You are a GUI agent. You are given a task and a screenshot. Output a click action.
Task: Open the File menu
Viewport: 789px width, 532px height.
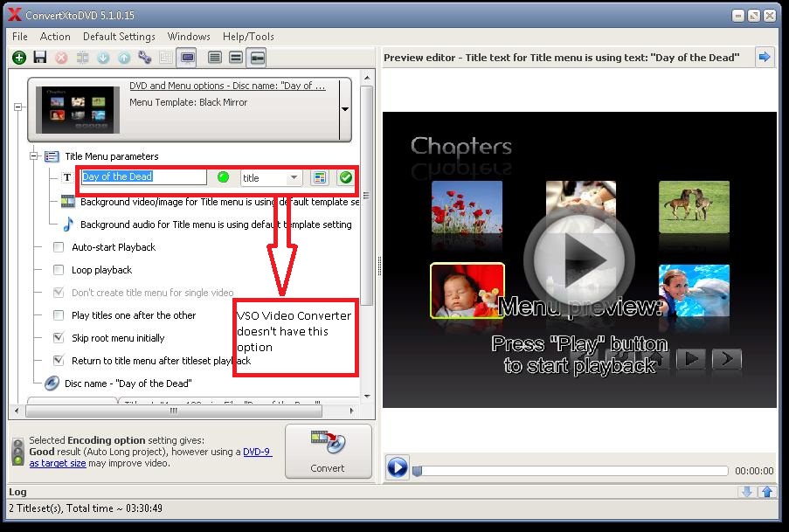pos(20,36)
